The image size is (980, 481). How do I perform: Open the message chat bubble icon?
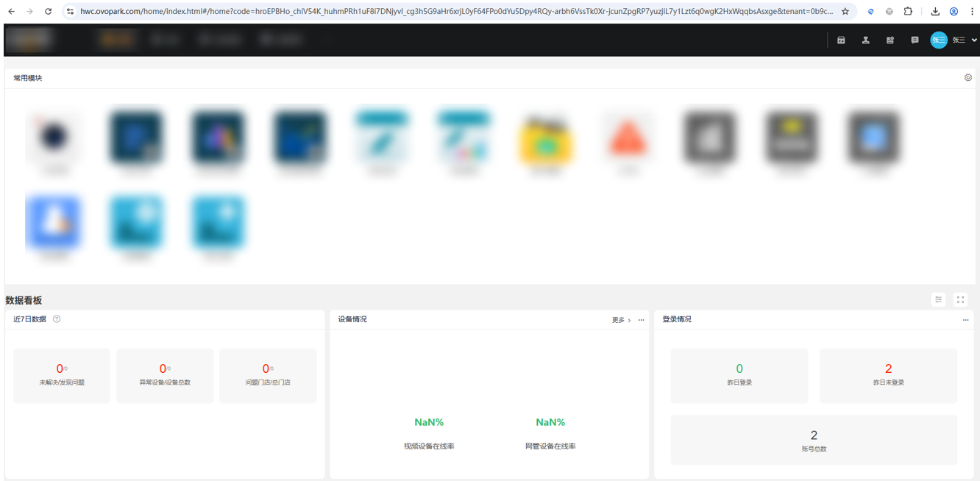(x=915, y=40)
